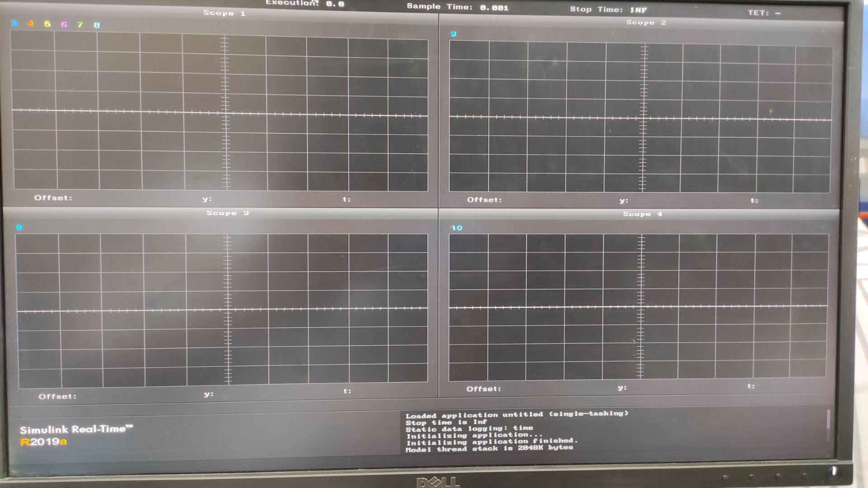Image resolution: width=868 pixels, height=488 pixels.
Task: Click the y field under Scope 2
Action: [624, 200]
